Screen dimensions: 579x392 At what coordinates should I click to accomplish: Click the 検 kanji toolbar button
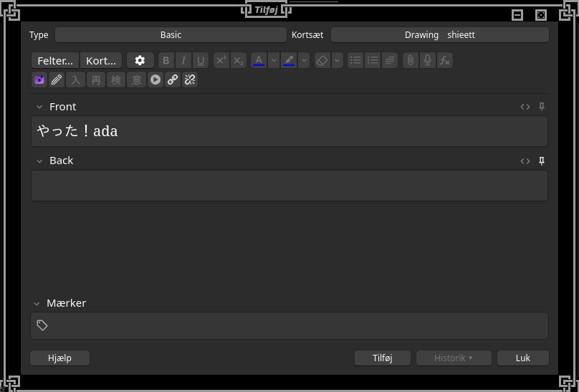click(x=116, y=80)
